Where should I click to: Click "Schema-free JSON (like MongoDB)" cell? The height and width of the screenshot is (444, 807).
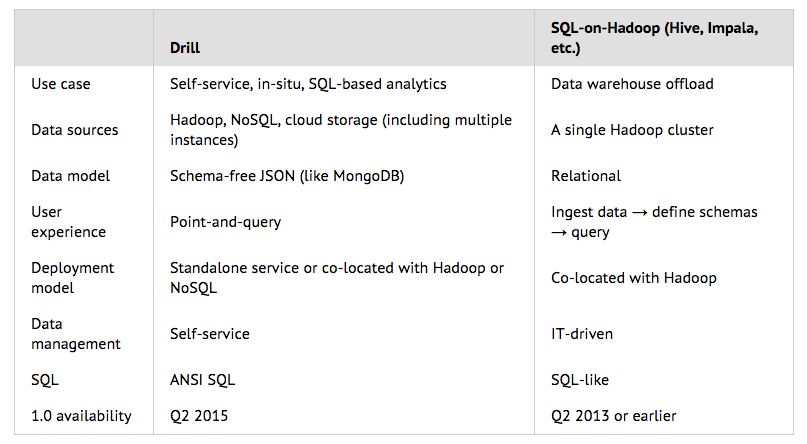[x=286, y=176]
